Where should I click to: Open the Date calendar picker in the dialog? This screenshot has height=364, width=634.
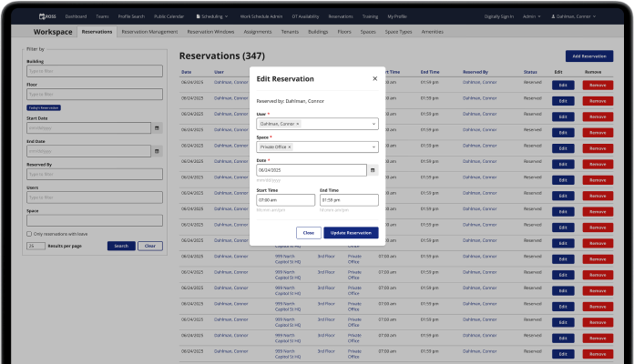373,169
